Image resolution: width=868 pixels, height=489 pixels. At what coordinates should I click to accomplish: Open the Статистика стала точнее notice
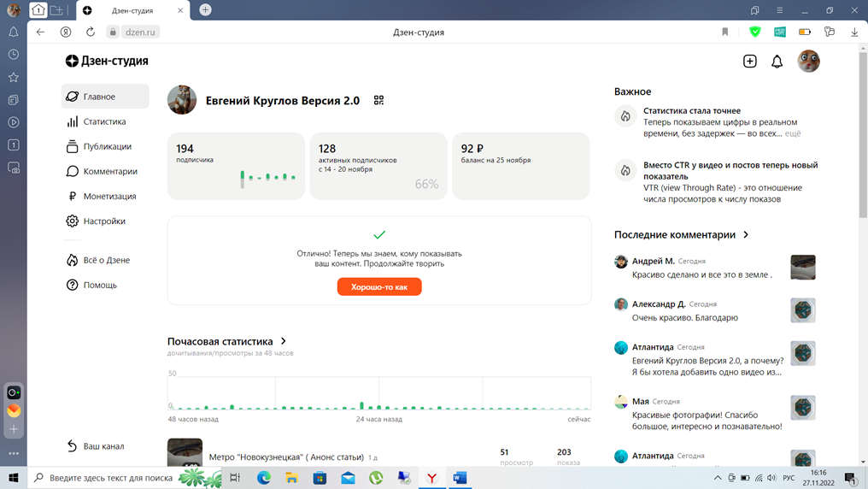tap(708, 122)
